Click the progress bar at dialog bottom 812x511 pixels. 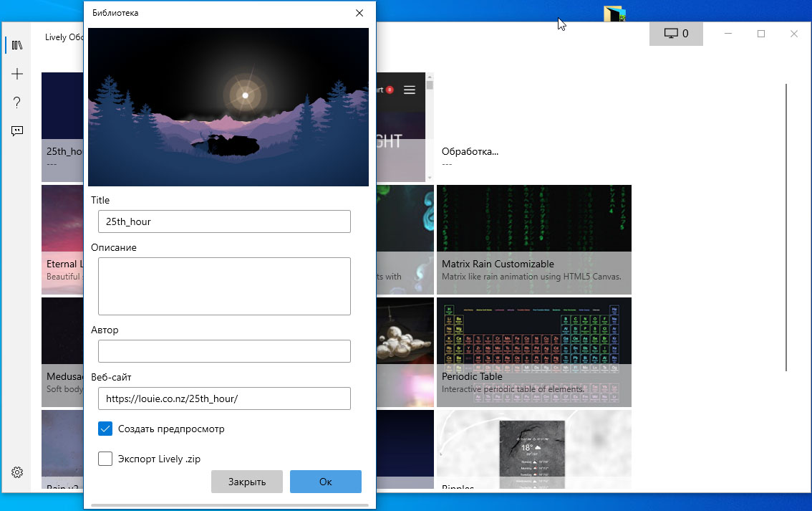[x=229, y=505]
